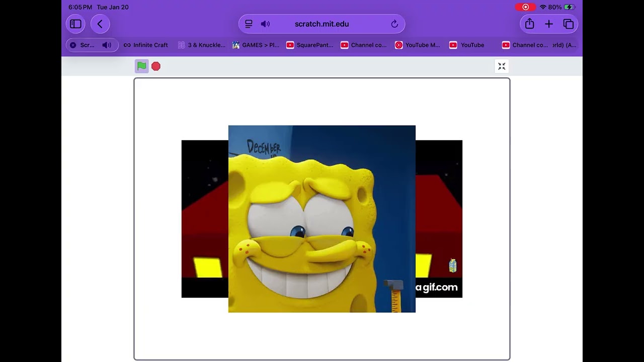Reload the scratch.mit.edu page
Screen dimensions: 644x362
[x=394, y=24]
